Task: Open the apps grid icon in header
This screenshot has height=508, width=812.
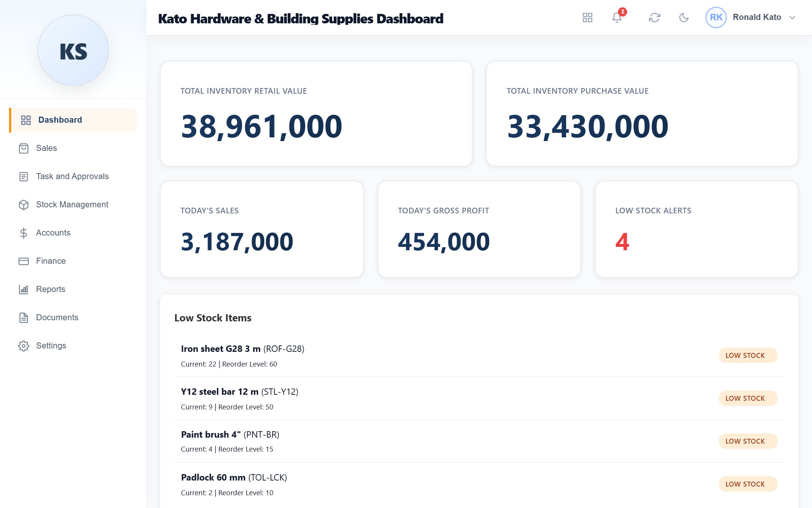Action: (x=587, y=17)
